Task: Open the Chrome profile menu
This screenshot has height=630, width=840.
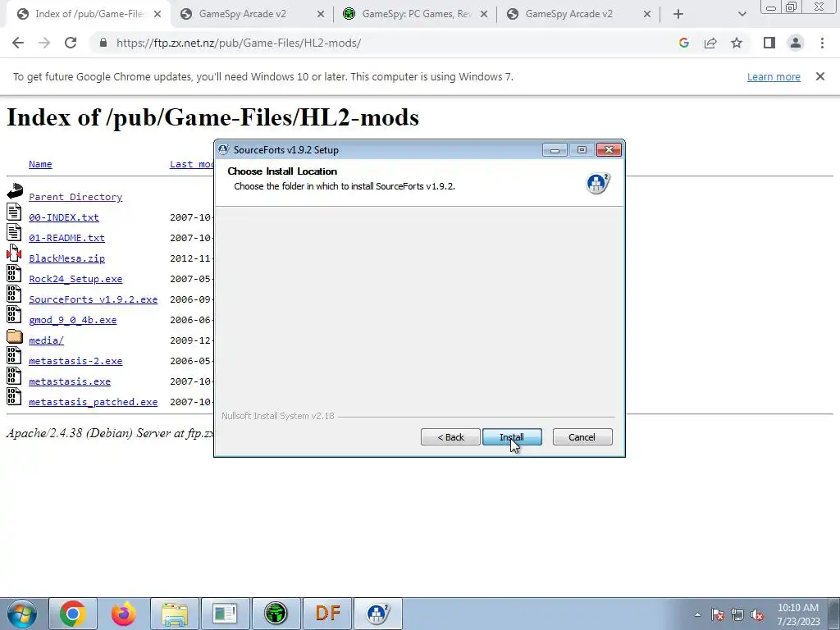Action: coord(796,43)
